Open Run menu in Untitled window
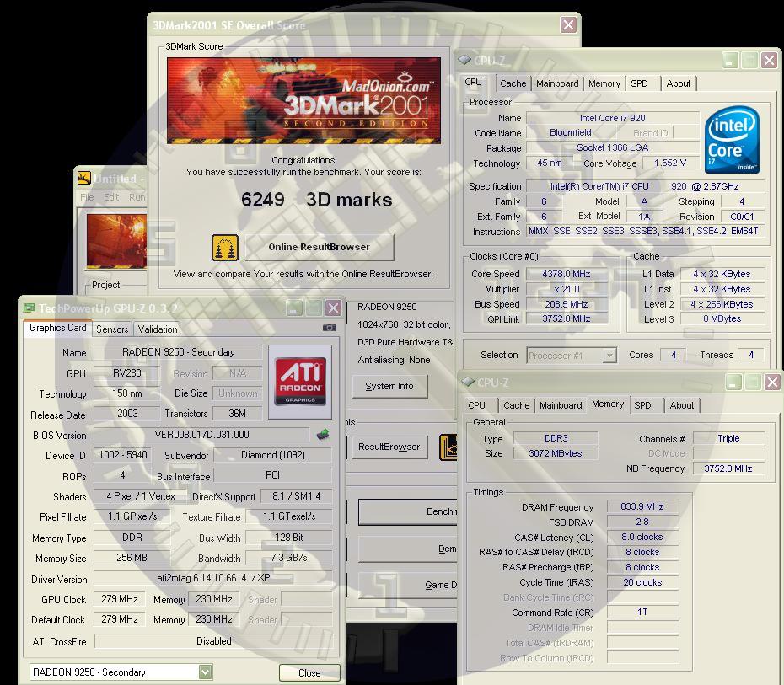This screenshot has width=784, height=685. click(x=137, y=197)
